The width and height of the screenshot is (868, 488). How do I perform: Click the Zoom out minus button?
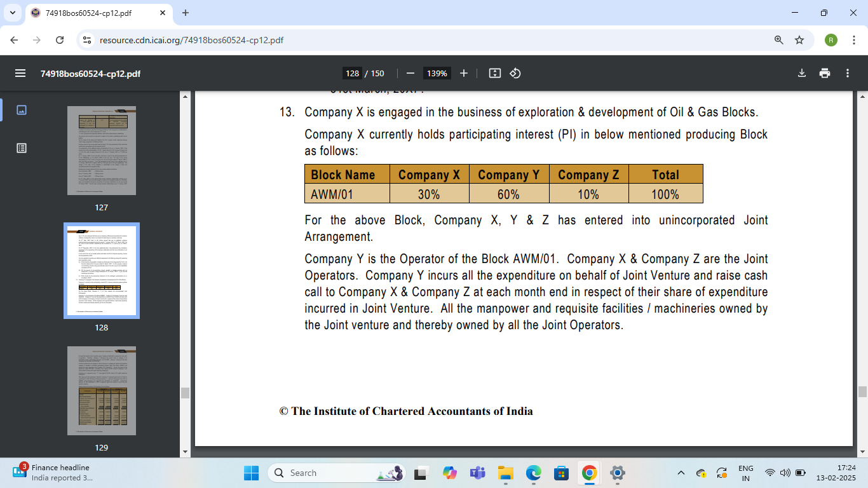[410, 73]
